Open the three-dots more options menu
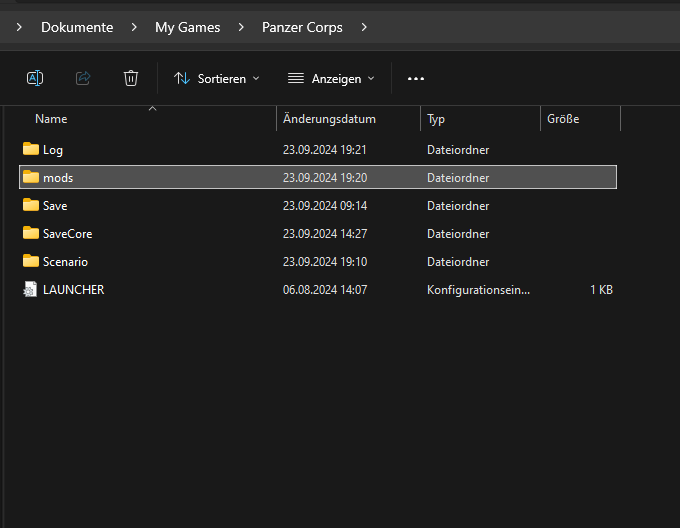680x528 pixels. point(415,78)
